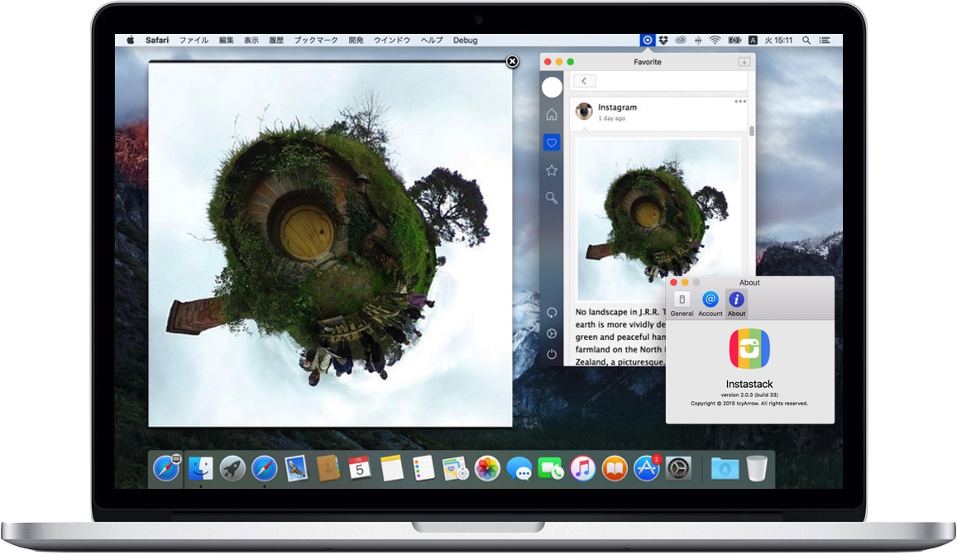Open the ブックマーク menu

coord(315,41)
